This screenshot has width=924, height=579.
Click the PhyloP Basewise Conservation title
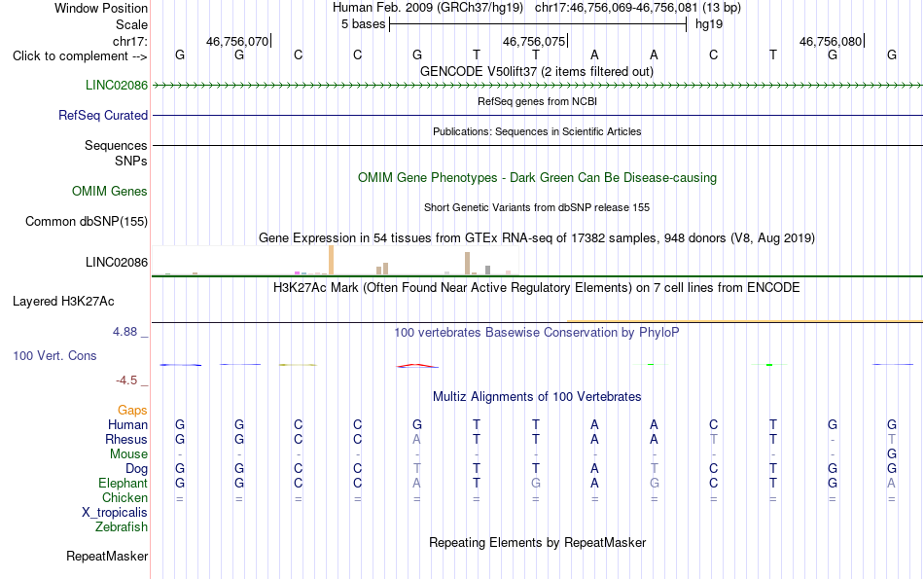click(x=536, y=332)
